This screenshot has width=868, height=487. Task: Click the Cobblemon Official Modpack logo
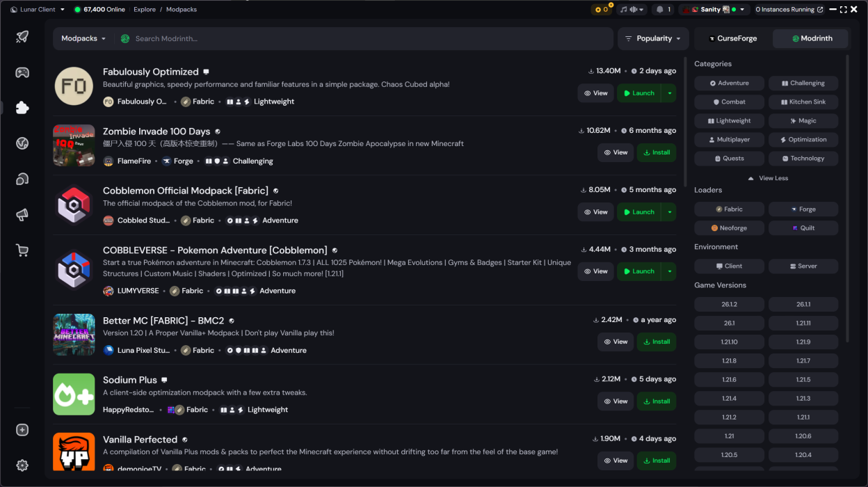tap(74, 205)
